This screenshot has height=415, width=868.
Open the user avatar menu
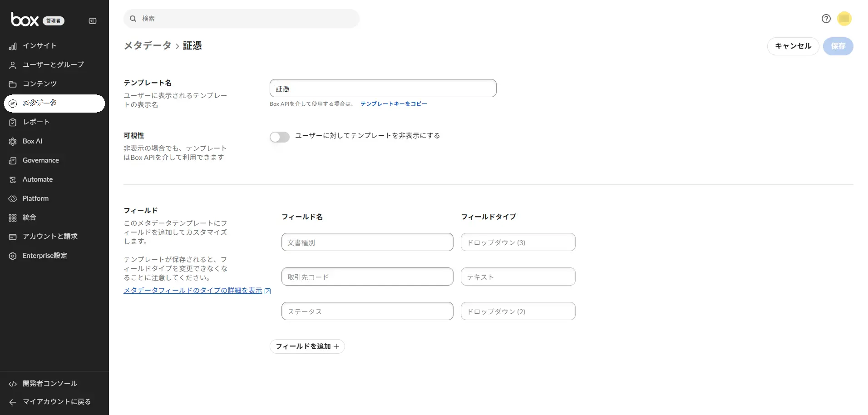[x=844, y=19]
